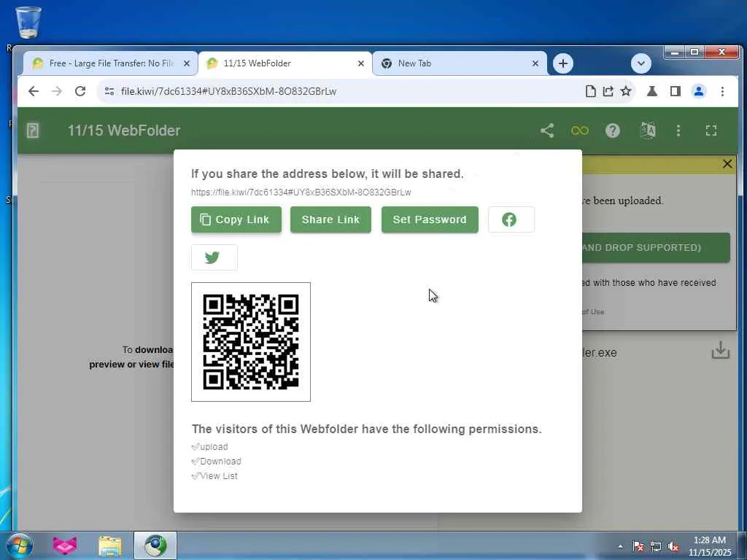Open the Chrome profile avatar
This screenshot has height=560, width=747.
[x=699, y=91]
